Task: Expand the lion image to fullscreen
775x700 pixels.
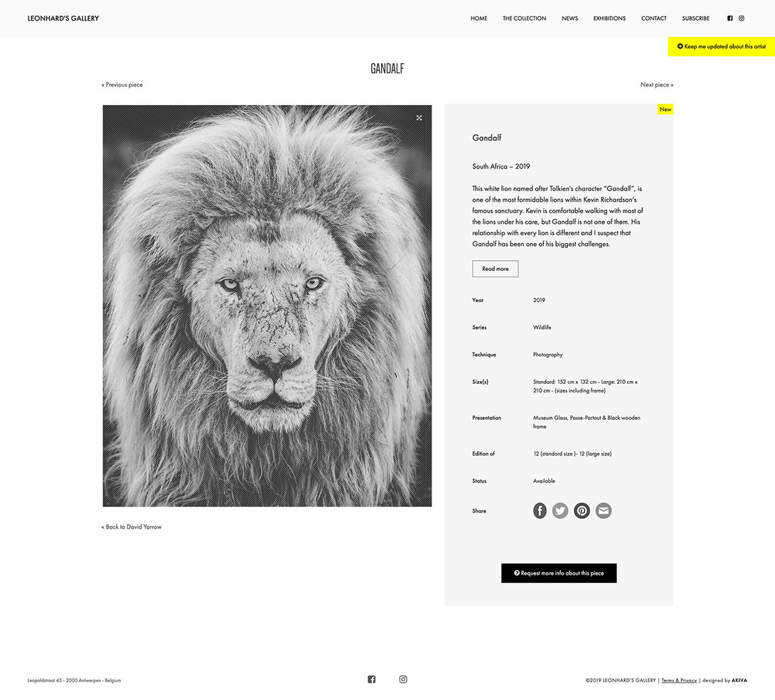Action: point(419,117)
